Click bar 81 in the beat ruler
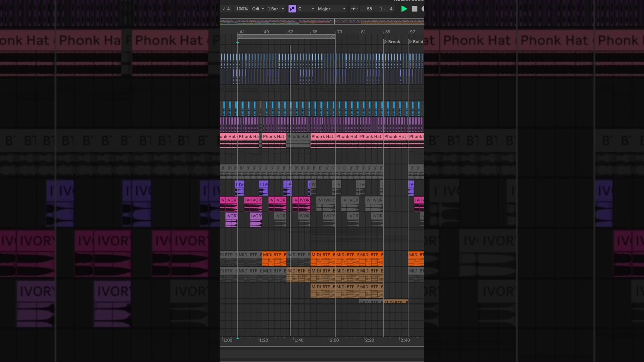The image size is (644, 362). (x=363, y=32)
